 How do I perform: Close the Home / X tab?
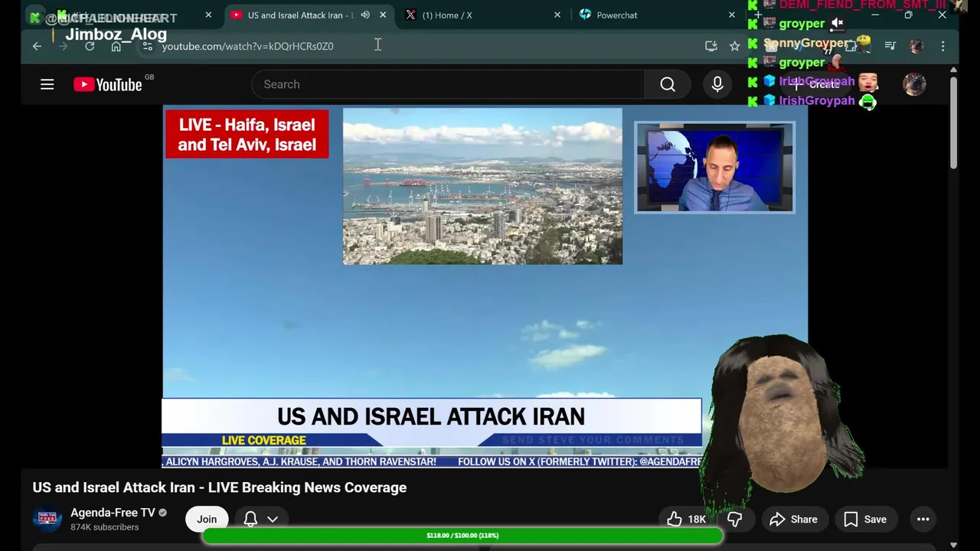coord(557,15)
